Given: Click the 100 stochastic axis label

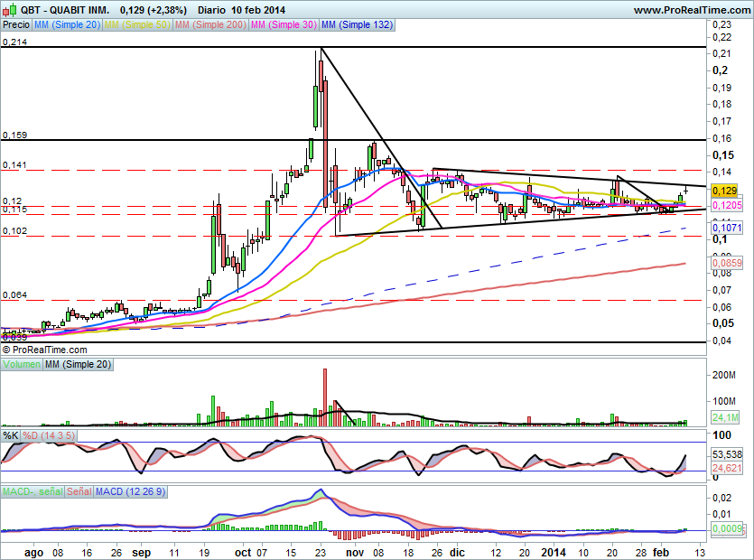Looking at the screenshot, I should click(x=721, y=435).
